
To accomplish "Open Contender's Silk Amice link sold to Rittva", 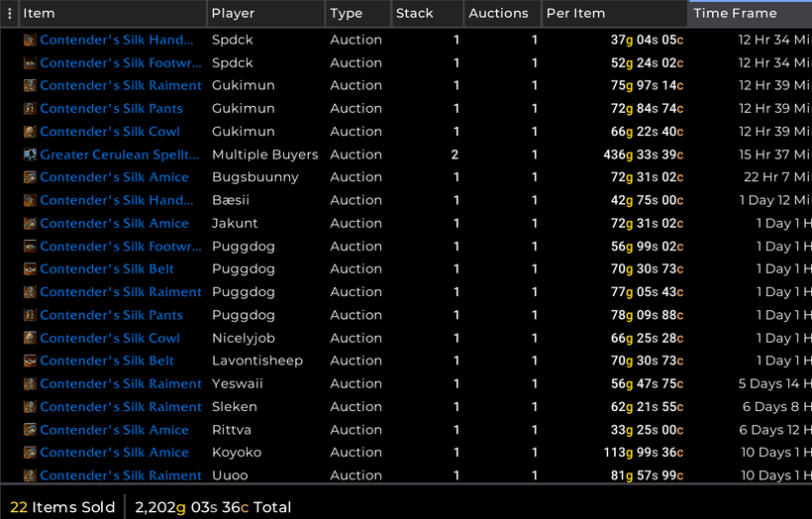I will click(114, 430).
